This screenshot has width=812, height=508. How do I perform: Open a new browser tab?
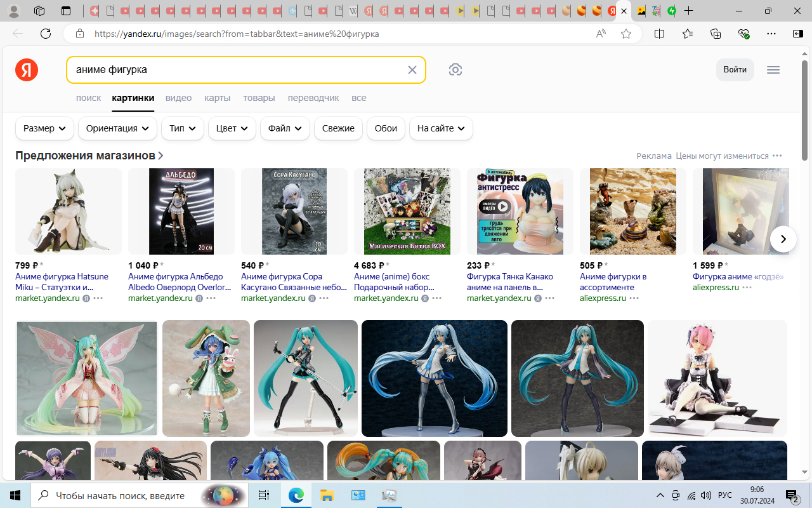coord(689,11)
